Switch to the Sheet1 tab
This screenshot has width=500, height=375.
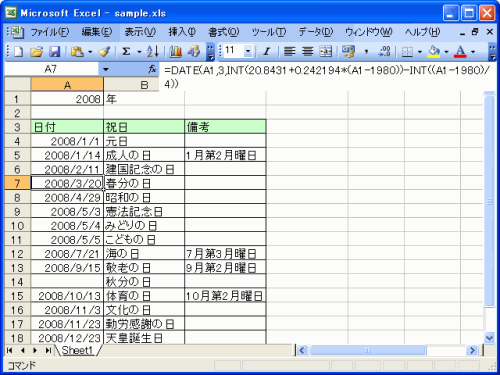tap(77, 350)
